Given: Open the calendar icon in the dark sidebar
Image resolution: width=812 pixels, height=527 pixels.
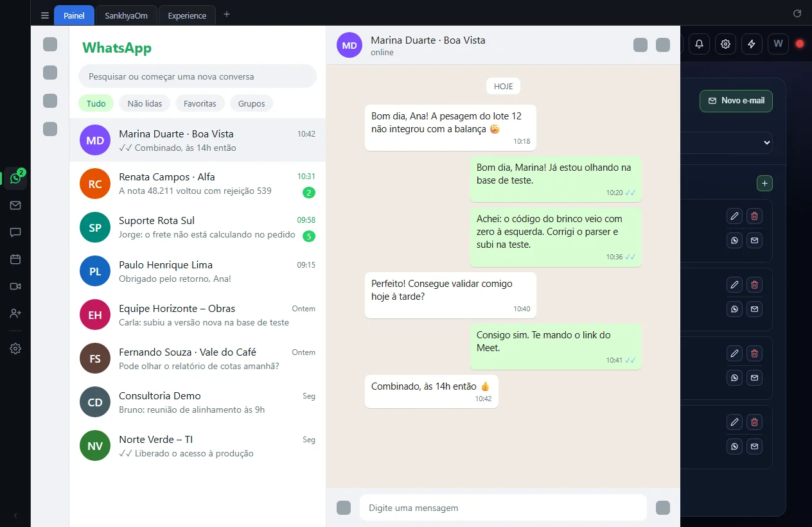Looking at the screenshot, I should pos(15,259).
